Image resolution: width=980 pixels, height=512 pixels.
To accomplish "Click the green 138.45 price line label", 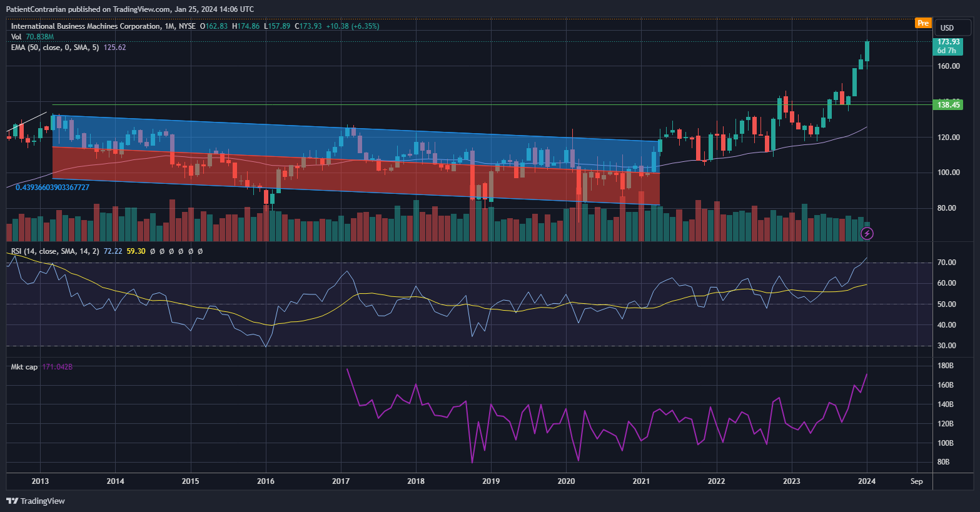I will pos(948,104).
